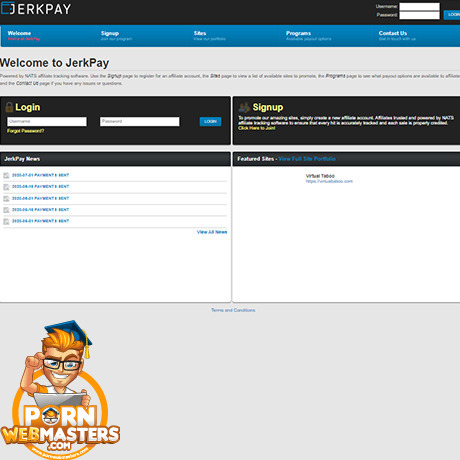Viewport: 460px width, 460px height.
Task: Click the italic Sites link in welcome paragraph
Action: [x=215, y=76]
